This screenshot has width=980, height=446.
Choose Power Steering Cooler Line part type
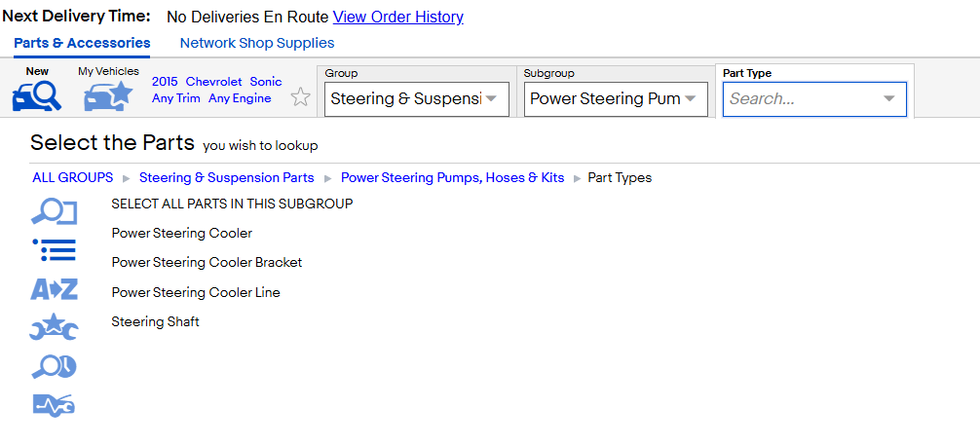pyautogui.click(x=196, y=292)
